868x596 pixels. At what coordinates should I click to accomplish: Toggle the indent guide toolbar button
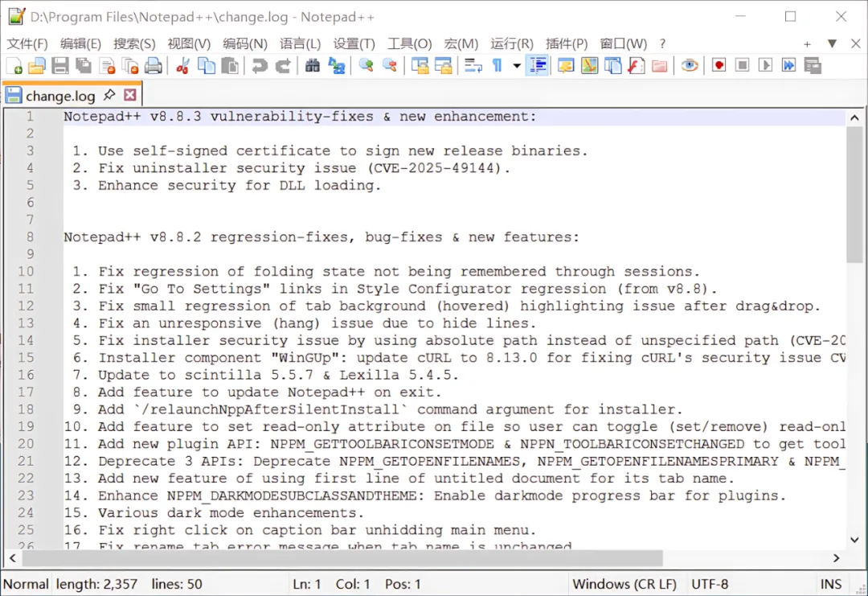[537, 66]
